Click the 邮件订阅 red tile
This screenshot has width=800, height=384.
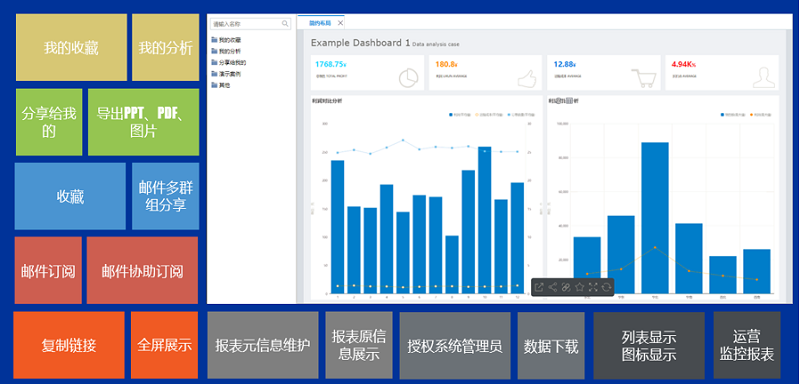(48, 270)
